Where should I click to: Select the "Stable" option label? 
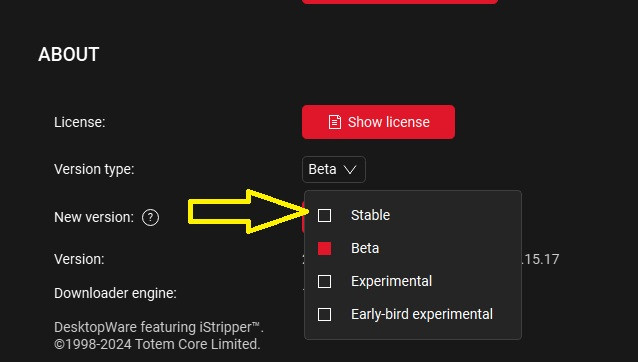pos(370,215)
